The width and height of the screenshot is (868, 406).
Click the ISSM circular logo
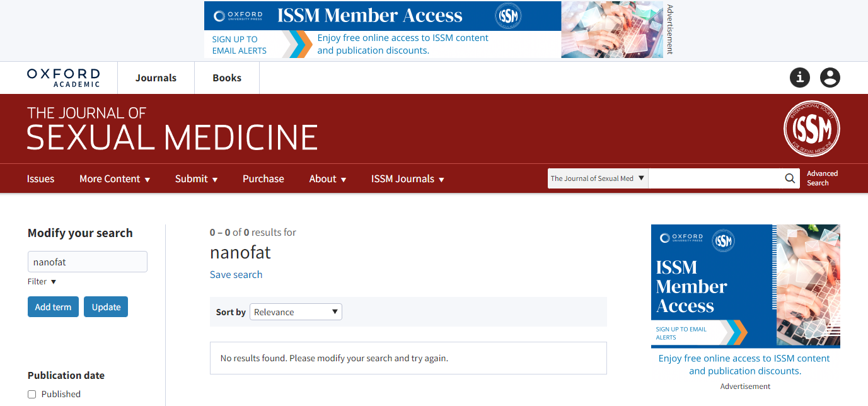811,129
